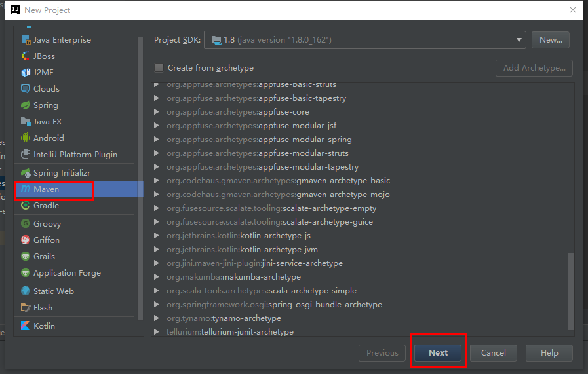Click the disabled Previous button
This screenshot has width=588, height=374.
382,353
